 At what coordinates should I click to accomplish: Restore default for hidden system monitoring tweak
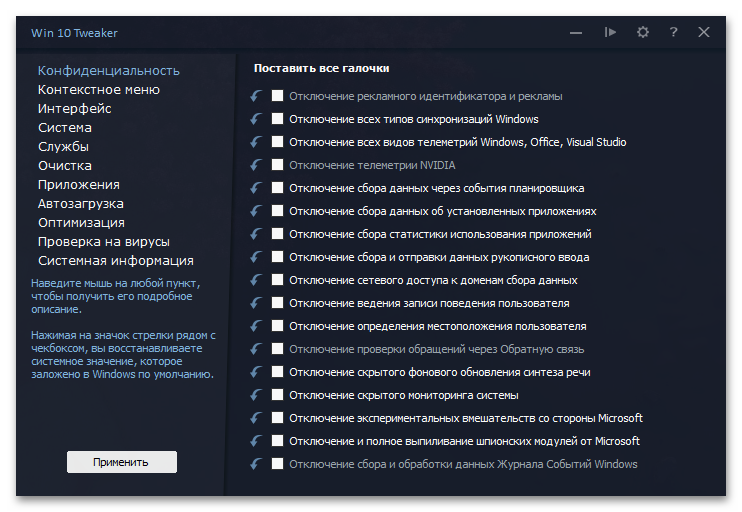tap(256, 395)
